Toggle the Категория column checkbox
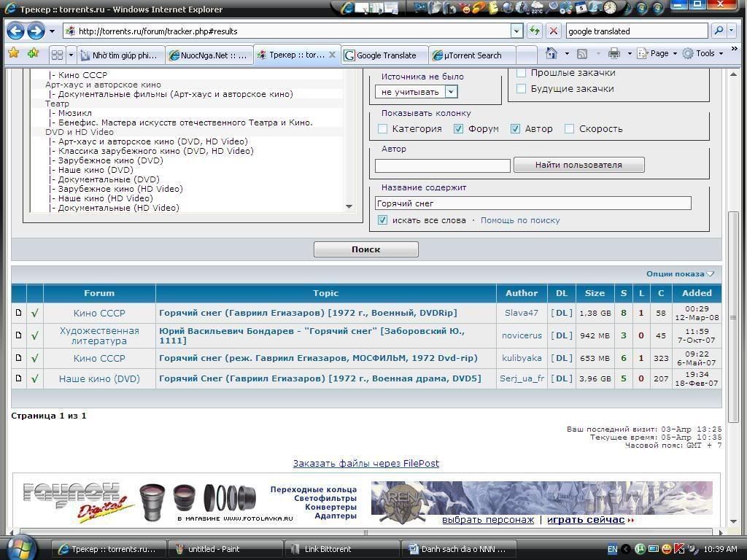This screenshot has height=560, width=747. [x=383, y=129]
